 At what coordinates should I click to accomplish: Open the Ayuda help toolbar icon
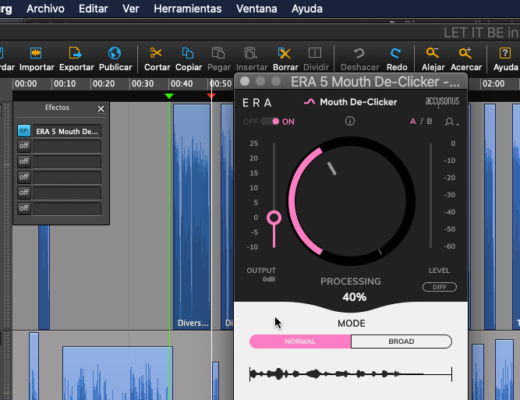(x=505, y=53)
